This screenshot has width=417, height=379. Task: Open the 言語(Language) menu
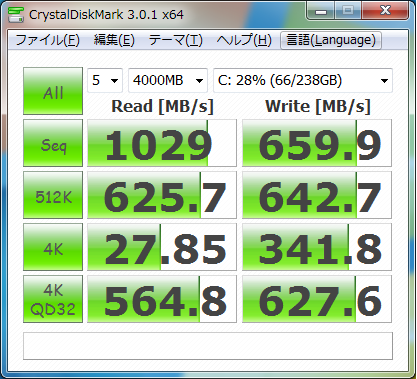pos(331,40)
